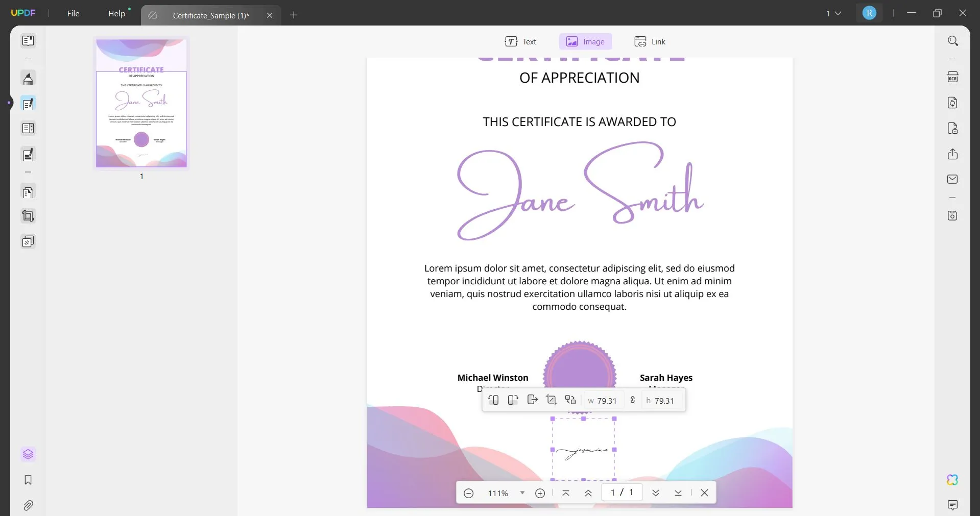Crop the selected image

pos(552,400)
